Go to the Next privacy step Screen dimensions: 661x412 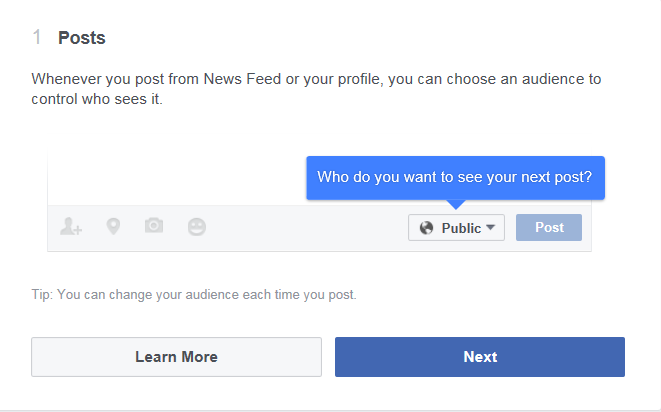[480, 357]
